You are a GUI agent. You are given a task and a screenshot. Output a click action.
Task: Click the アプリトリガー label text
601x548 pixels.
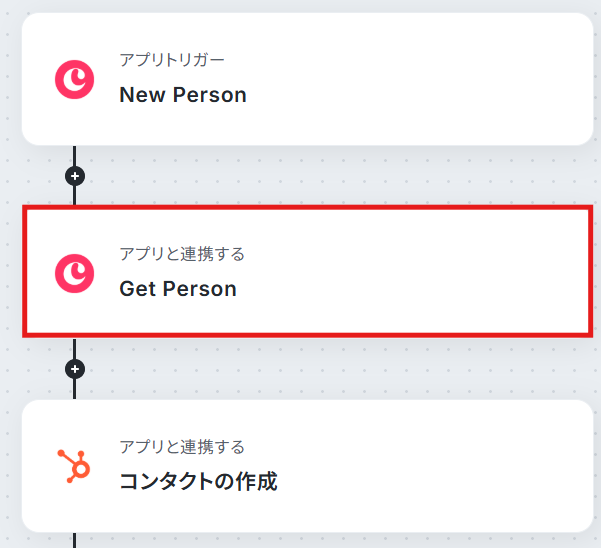[x=172, y=60]
